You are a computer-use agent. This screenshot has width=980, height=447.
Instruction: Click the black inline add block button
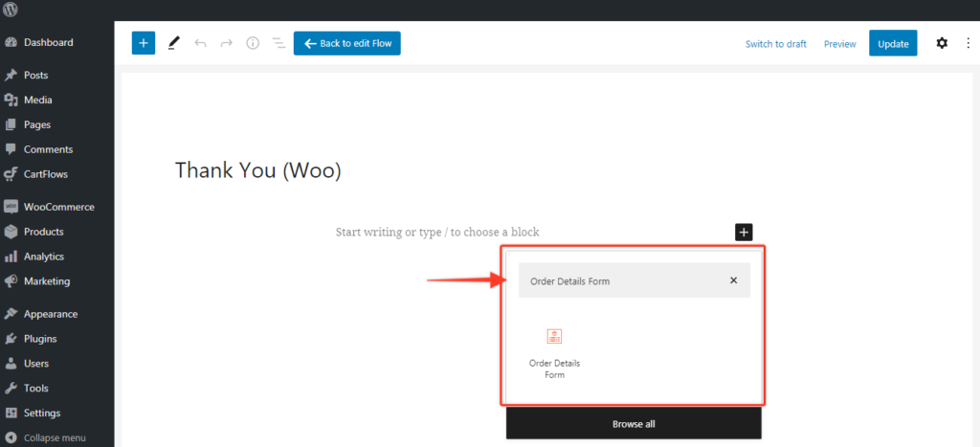[745, 232]
